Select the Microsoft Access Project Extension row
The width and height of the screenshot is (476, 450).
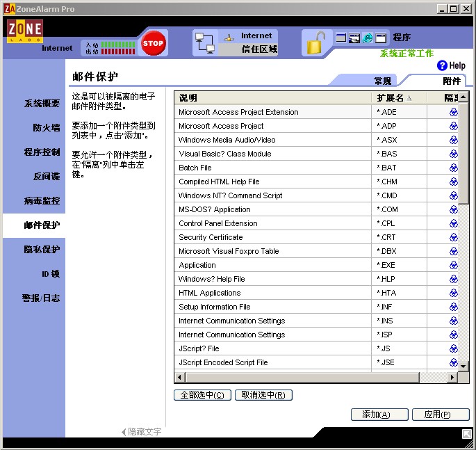coord(316,112)
